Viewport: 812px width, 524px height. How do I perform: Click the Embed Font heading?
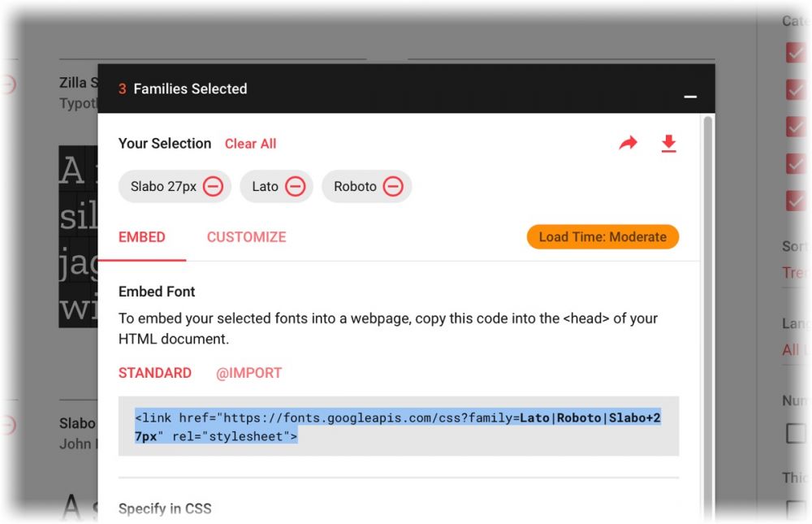157,292
